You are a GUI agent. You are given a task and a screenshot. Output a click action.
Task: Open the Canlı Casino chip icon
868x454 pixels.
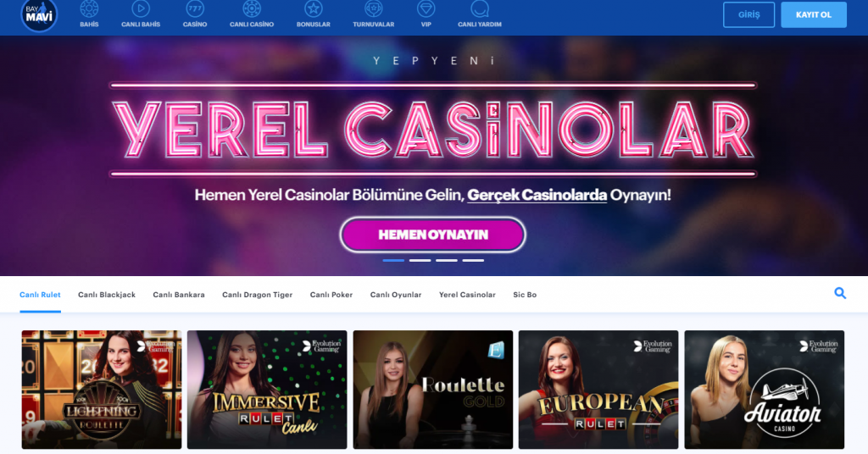[x=252, y=8]
